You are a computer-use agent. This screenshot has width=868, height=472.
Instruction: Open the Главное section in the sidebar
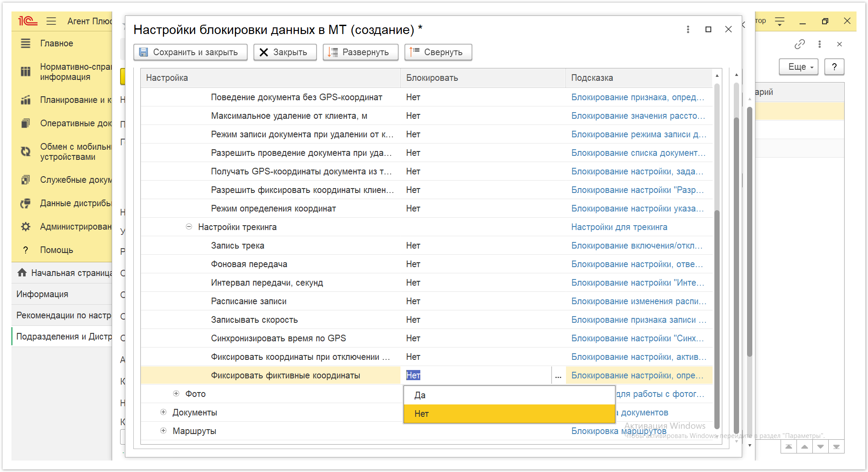[x=57, y=43]
